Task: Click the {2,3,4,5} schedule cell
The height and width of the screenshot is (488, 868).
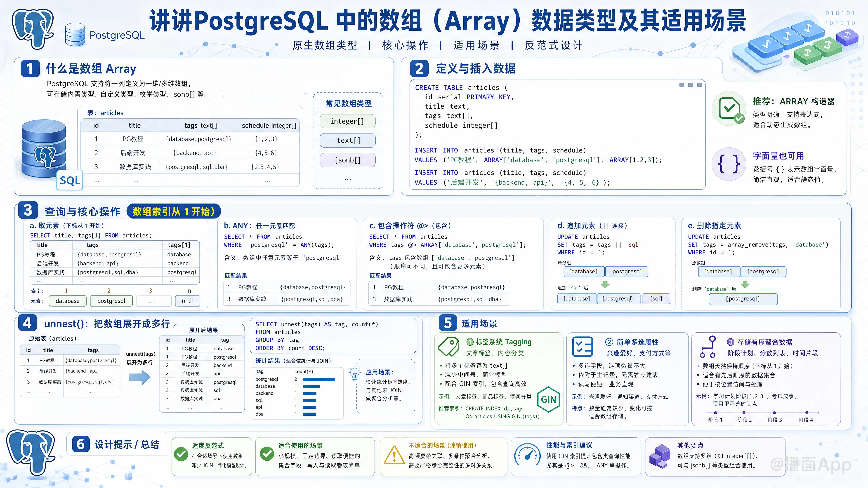Action: pyautogui.click(x=265, y=167)
